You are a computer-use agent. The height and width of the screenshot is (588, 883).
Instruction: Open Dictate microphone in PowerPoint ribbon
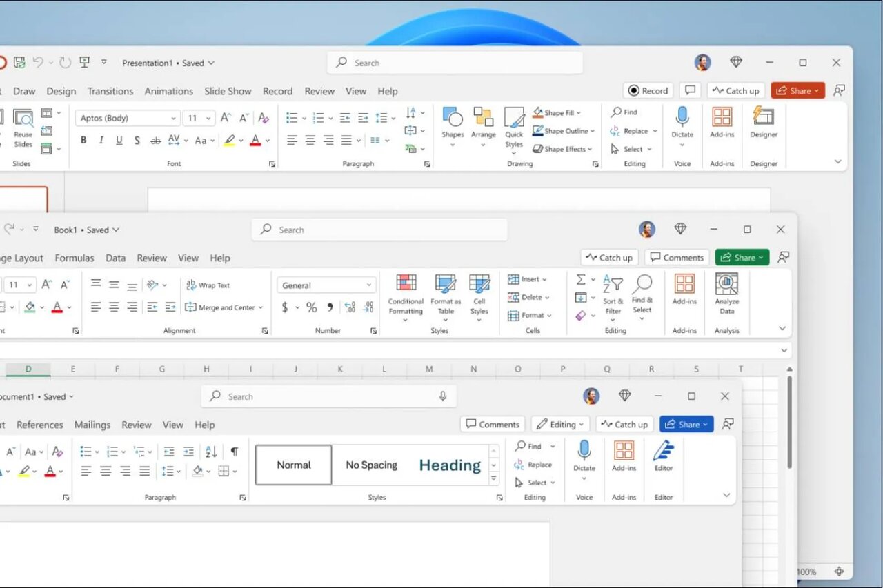click(x=682, y=117)
